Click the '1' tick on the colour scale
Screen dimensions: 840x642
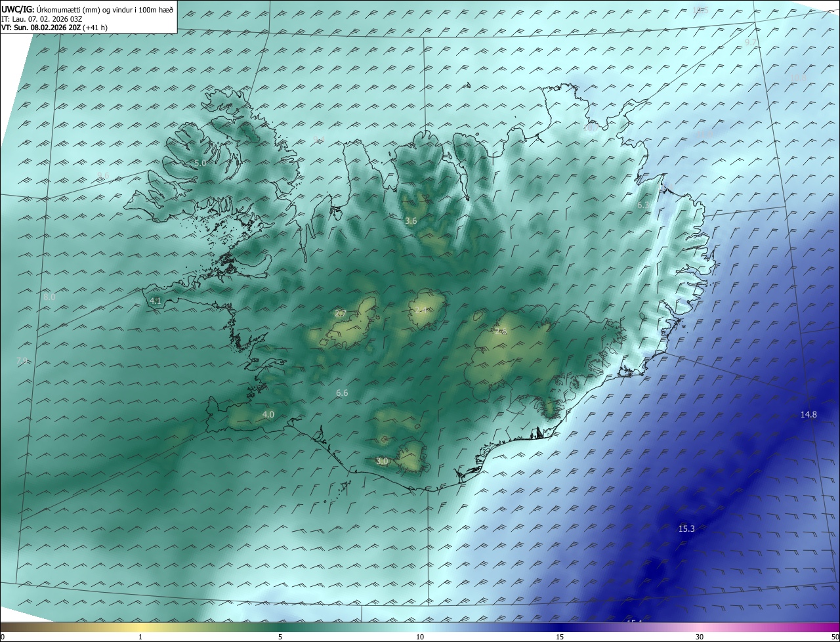click(141, 637)
